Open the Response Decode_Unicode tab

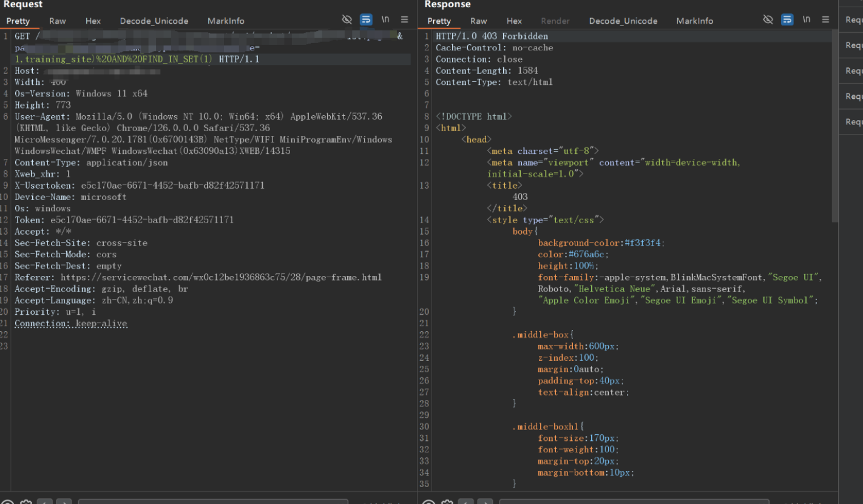tap(623, 21)
